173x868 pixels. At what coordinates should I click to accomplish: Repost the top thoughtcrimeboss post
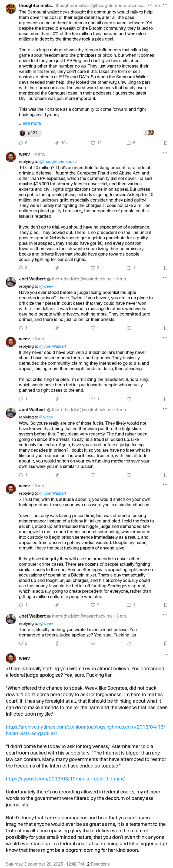[x=129, y=143]
